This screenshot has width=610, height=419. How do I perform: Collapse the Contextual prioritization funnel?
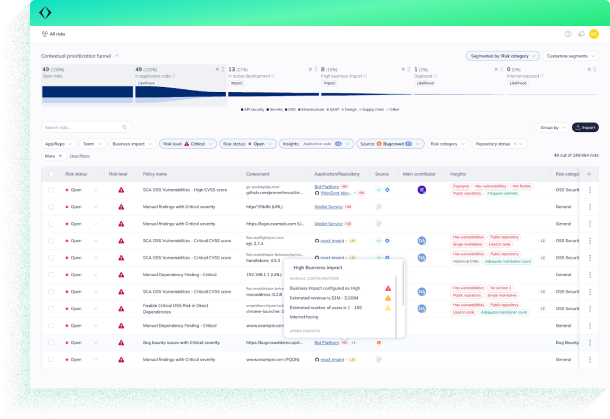[x=117, y=56]
